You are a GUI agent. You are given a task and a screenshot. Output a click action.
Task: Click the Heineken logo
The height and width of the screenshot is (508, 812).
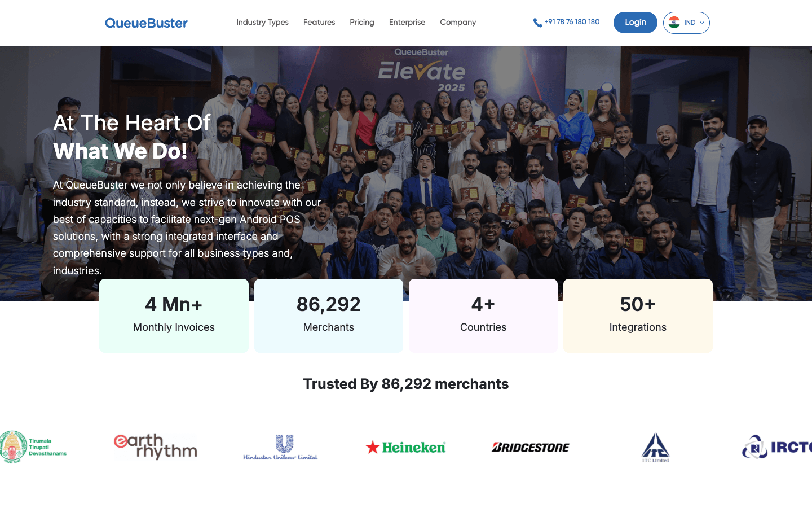[405, 447]
